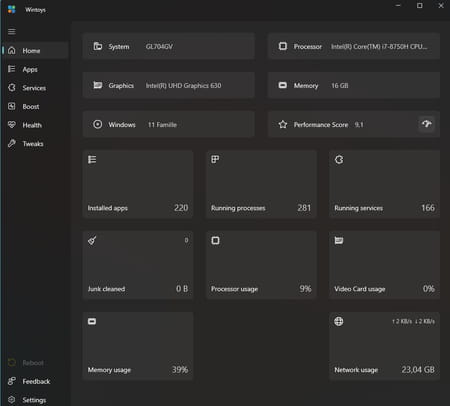Open the Home page
Image resolution: width=450 pixels, height=406 pixels.
(x=35, y=51)
